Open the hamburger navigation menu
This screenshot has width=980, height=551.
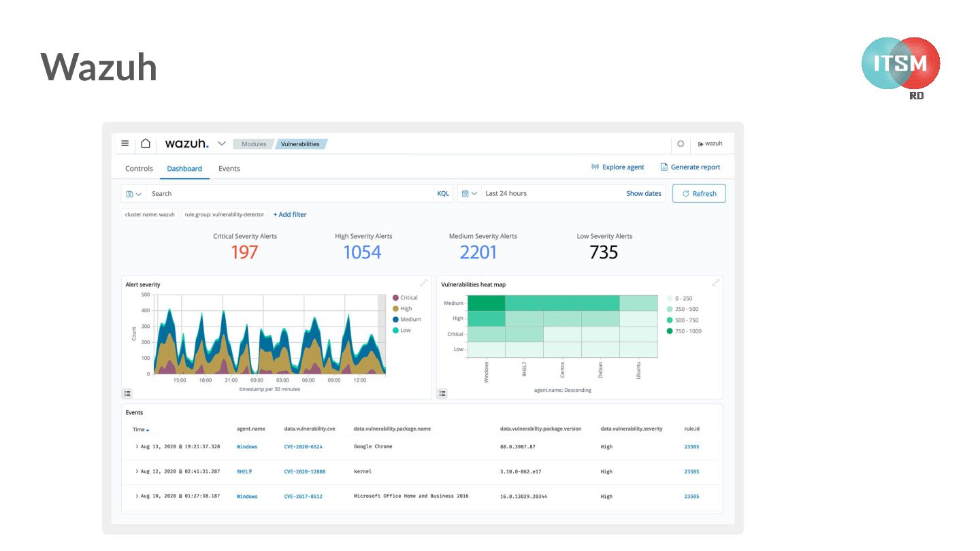click(125, 144)
